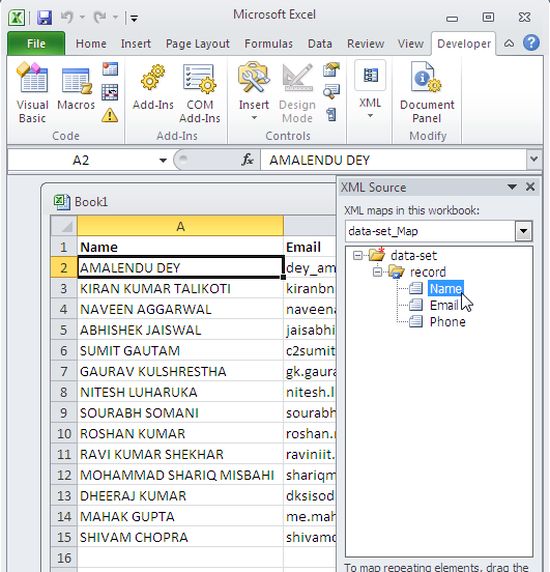Select cell GAURAV KULSHRESTHA
The width and height of the screenshot is (550, 572).
(x=180, y=371)
